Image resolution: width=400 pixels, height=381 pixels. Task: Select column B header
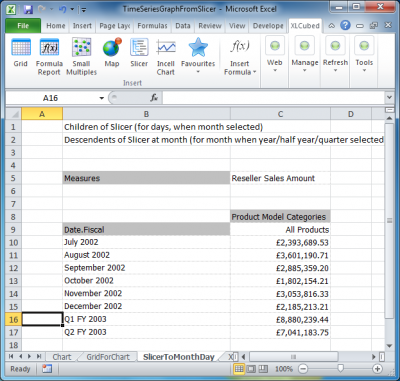click(x=146, y=114)
